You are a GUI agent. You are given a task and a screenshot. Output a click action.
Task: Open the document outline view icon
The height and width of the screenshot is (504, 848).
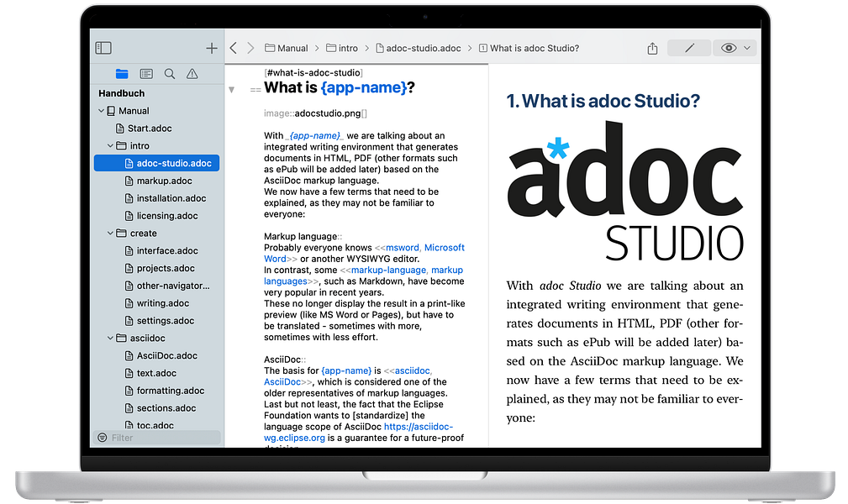point(145,73)
